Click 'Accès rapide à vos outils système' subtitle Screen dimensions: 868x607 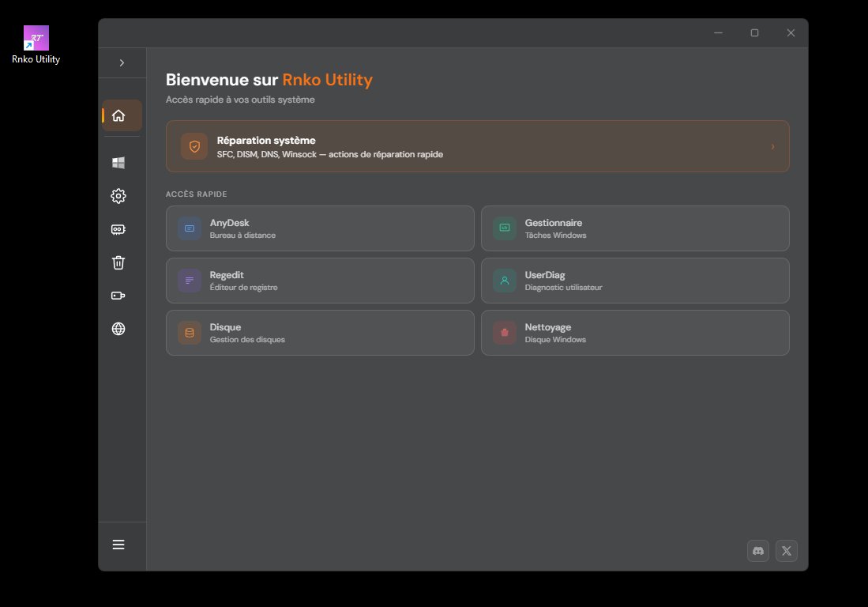point(240,100)
